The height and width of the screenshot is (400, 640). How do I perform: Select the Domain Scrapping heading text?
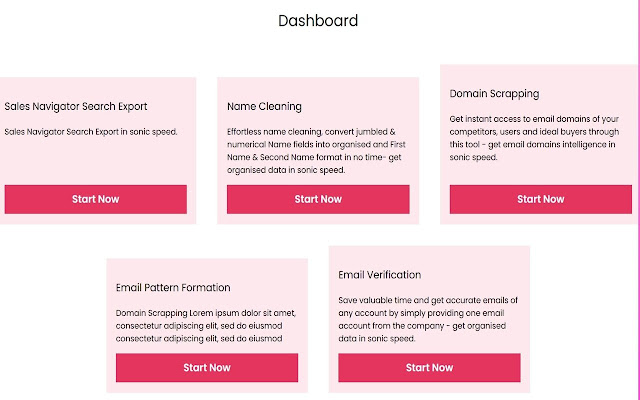tap(494, 94)
